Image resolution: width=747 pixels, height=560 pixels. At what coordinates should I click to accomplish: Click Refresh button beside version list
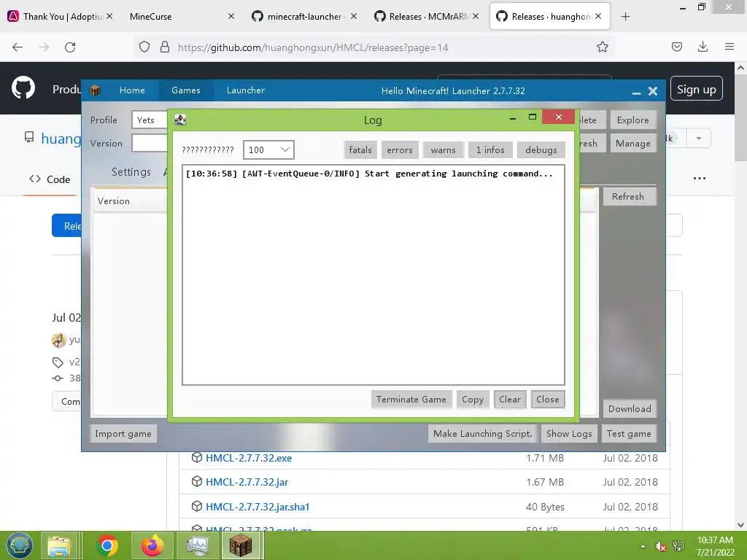(628, 197)
